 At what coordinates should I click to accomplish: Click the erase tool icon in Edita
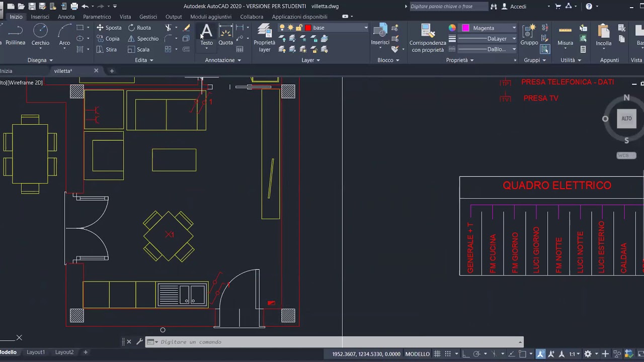(x=187, y=28)
